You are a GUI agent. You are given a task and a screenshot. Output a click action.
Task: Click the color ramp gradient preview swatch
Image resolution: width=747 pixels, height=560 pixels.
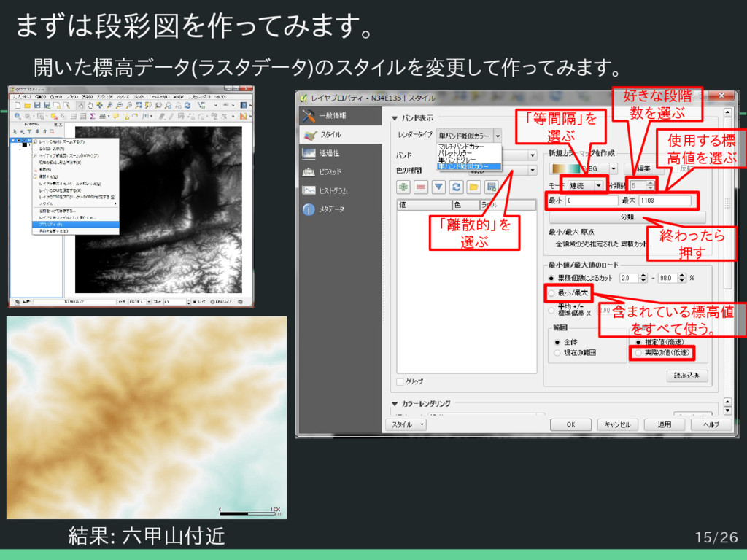click(566, 168)
